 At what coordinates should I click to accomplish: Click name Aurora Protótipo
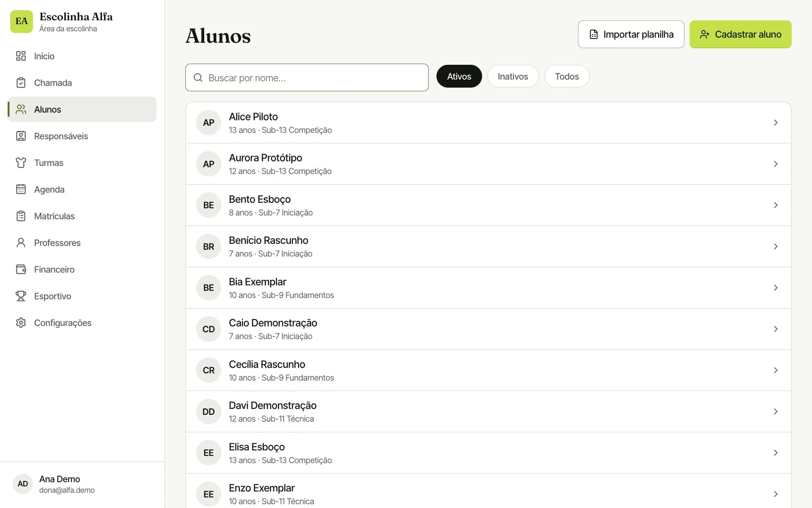(265, 158)
